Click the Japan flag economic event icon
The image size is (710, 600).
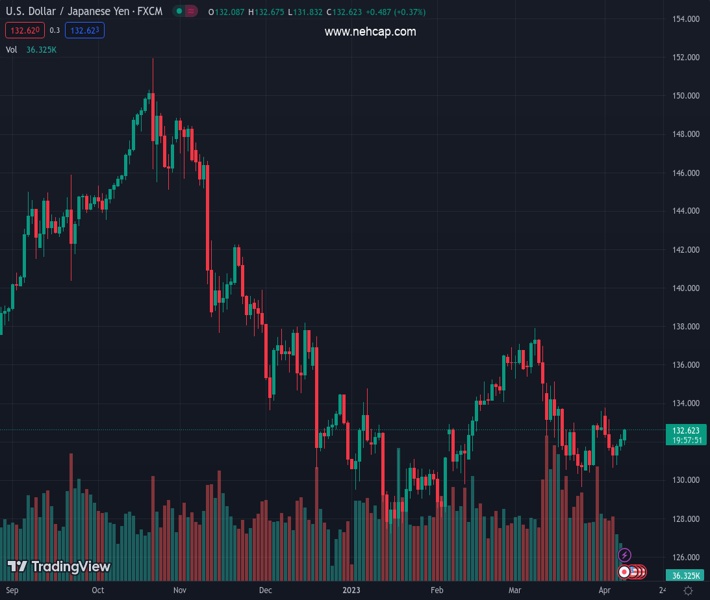625,572
